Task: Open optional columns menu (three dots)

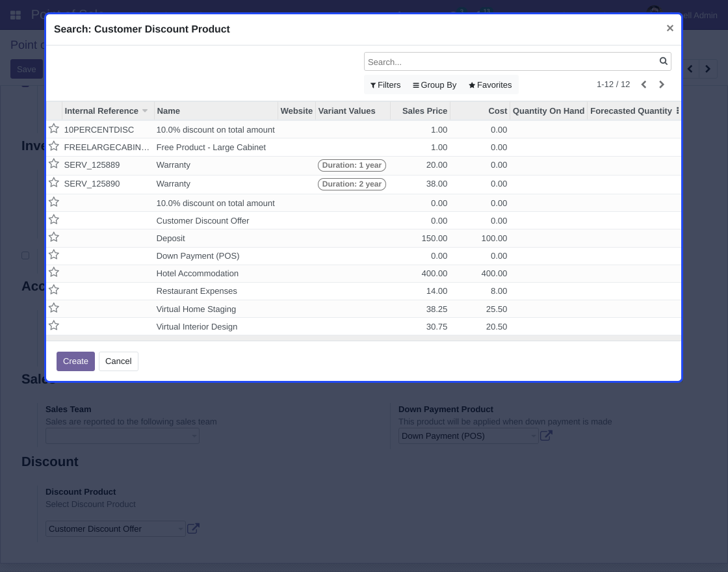Action: click(677, 110)
